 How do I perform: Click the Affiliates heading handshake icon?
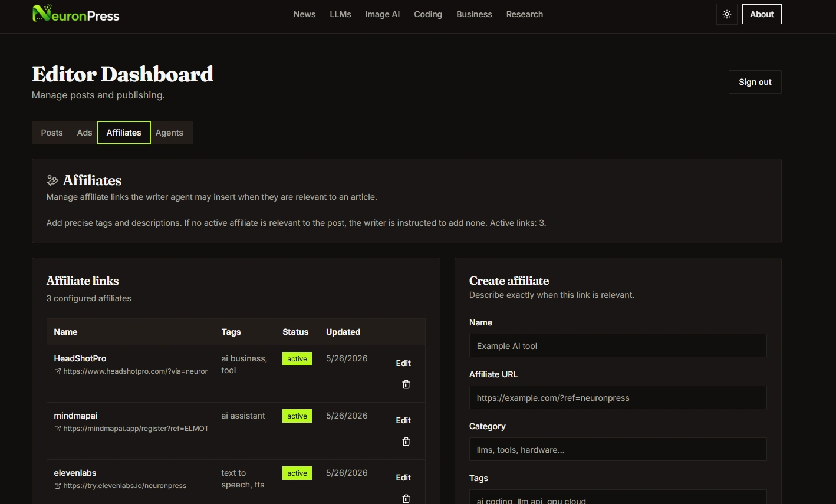tap(52, 180)
